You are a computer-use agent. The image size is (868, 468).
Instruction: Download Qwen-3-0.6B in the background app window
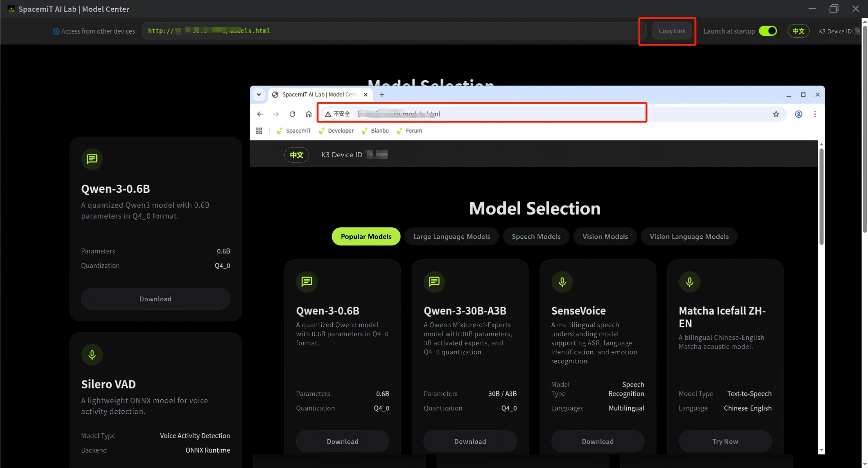156,299
